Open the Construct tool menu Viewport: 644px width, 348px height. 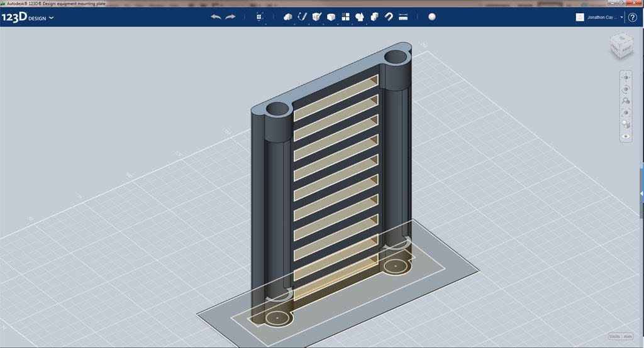317,17
